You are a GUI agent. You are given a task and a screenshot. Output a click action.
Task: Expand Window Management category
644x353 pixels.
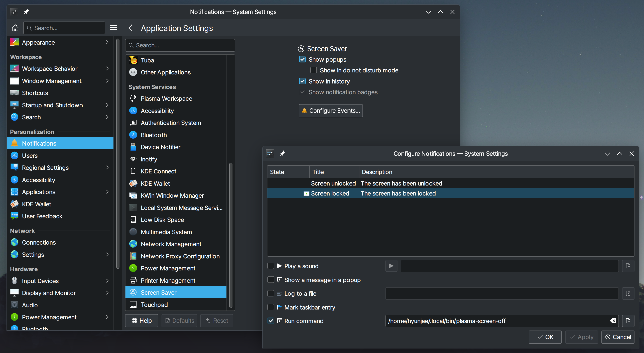(x=107, y=81)
